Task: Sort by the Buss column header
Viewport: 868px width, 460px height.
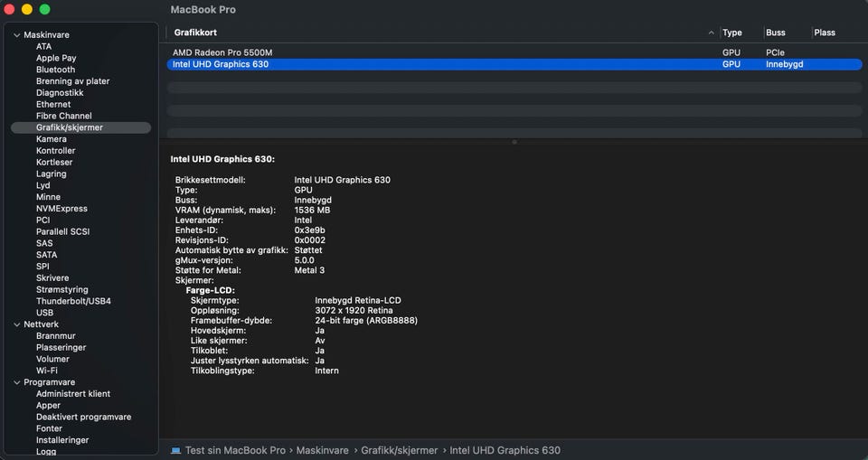Action: (776, 33)
